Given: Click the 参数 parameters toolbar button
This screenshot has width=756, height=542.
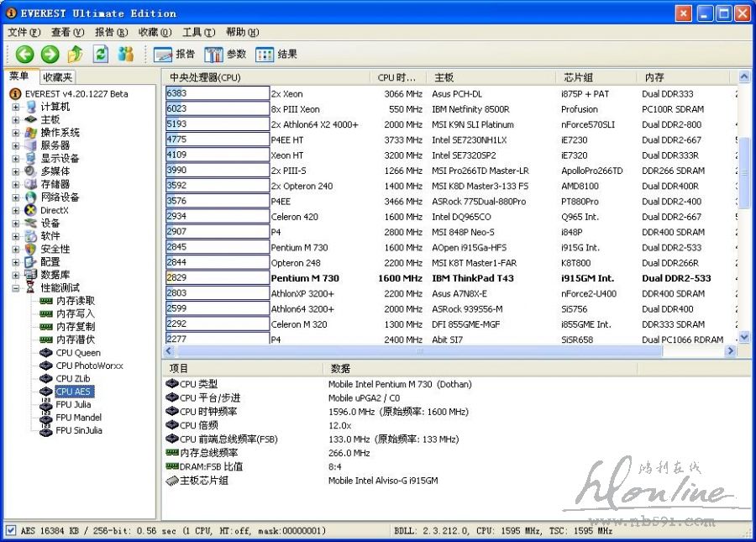Looking at the screenshot, I should (225, 55).
